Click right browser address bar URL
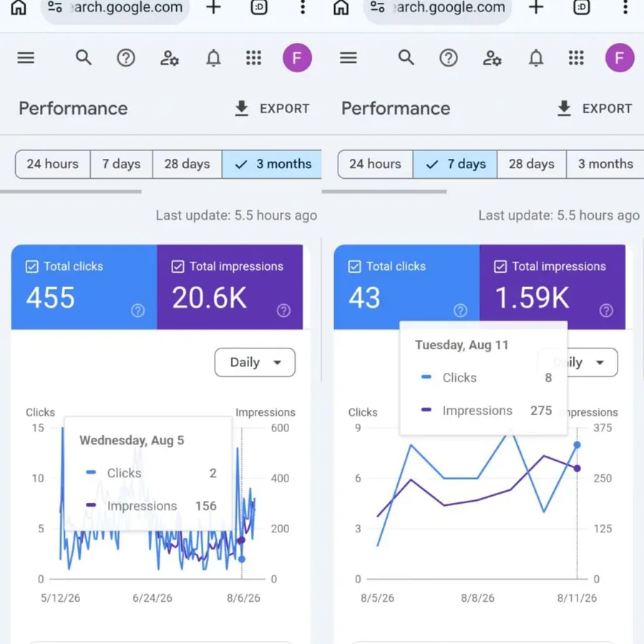 (449, 7)
